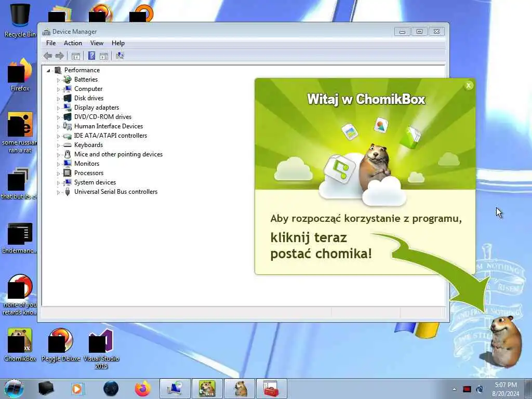Click the red system tray icon
The width and height of the screenshot is (532, 399).
tap(467, 389)
